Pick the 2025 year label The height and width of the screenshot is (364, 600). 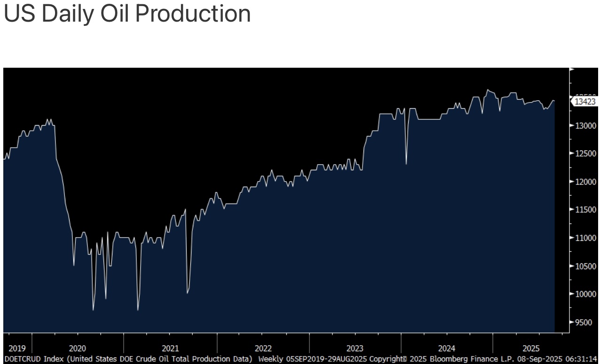(x=531, y=348)
